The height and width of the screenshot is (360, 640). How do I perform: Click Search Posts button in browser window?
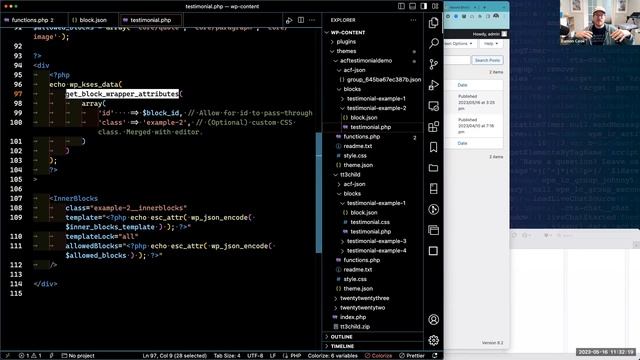(487, 60)
